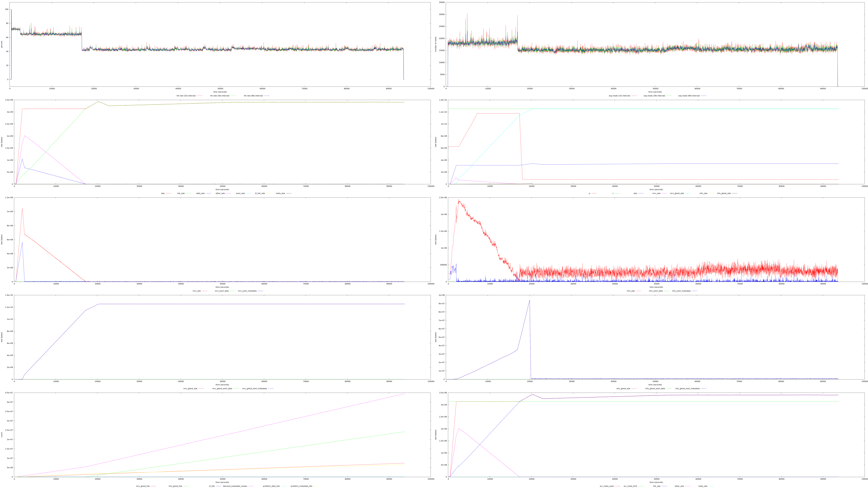Click the 'anon_size' legend label
Screen dimensions: 868x488
(x=240, y=193)
